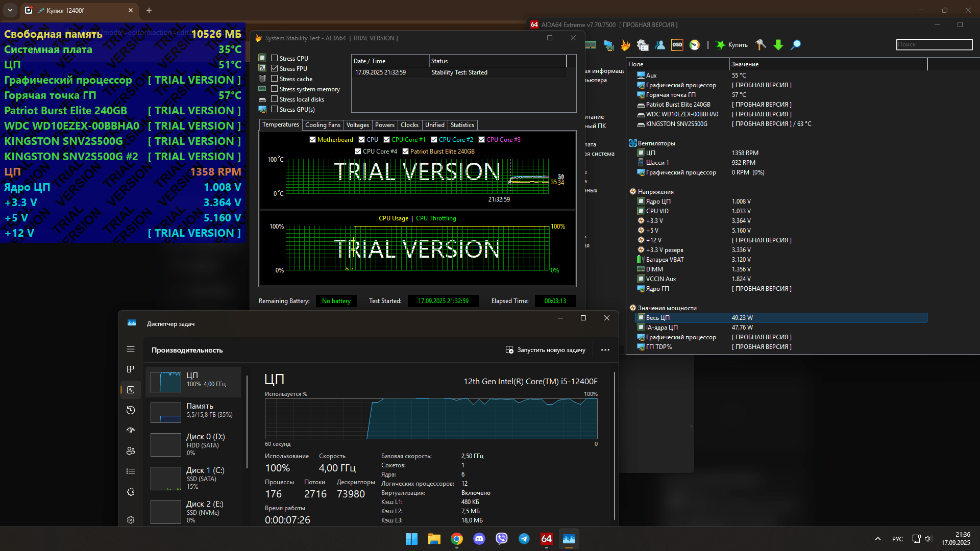Switch to the Voltages tab
The image size is (980, 551).
tap(357, 125)
